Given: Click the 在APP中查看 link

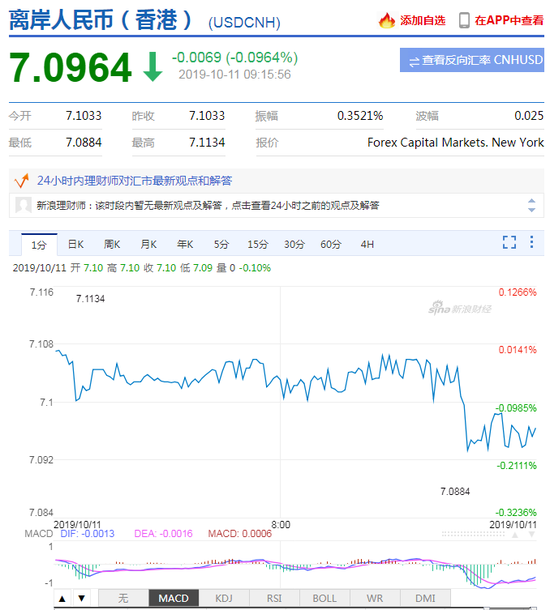Looking at the screenshot, I should coord(509,20).
